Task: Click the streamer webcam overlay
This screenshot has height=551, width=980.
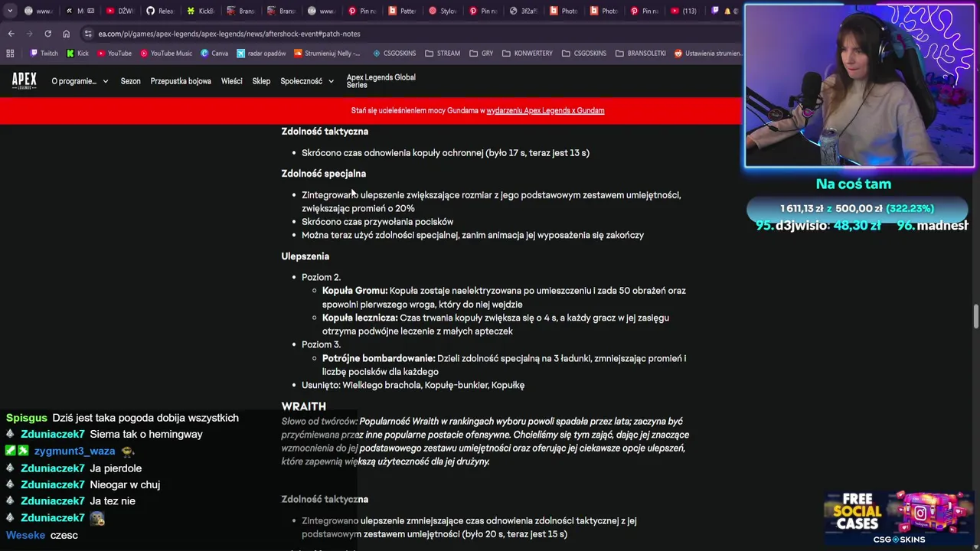Action: pyautogui.click(x=860, y=86)
